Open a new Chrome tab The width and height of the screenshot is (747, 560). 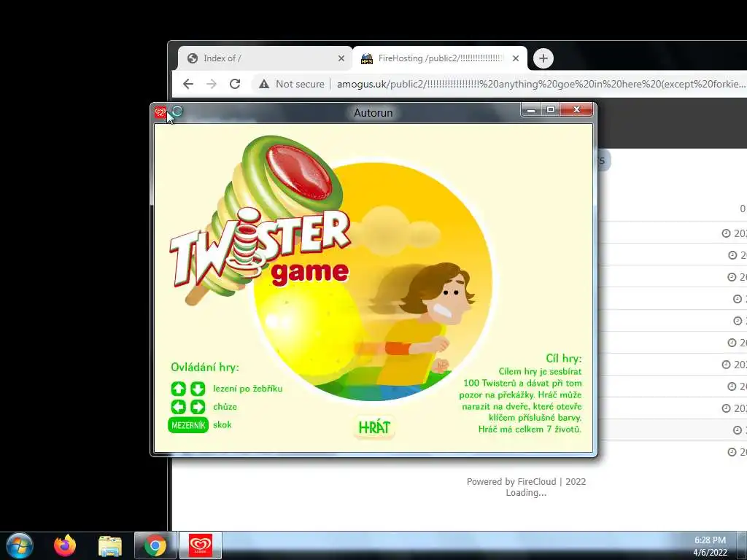coord(543,58)
